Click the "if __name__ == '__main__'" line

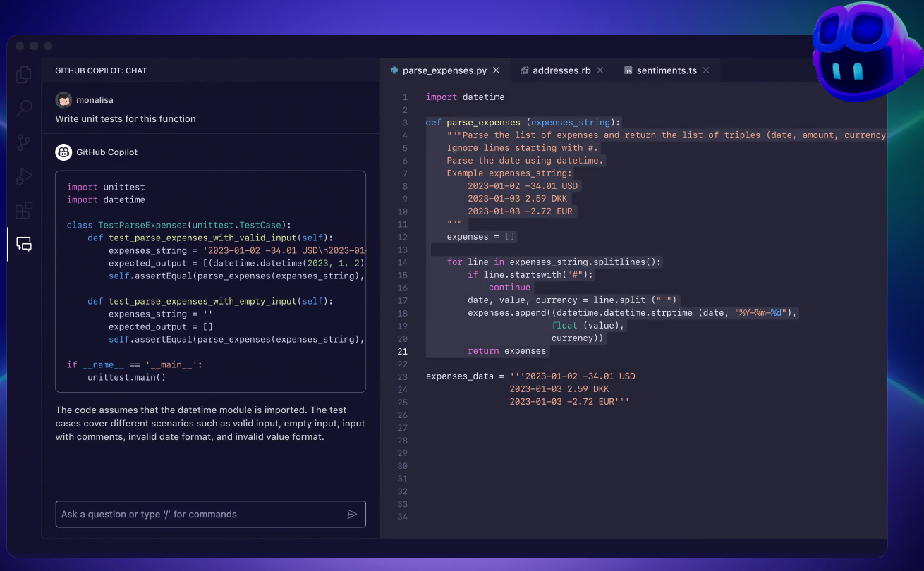(135, 364)
